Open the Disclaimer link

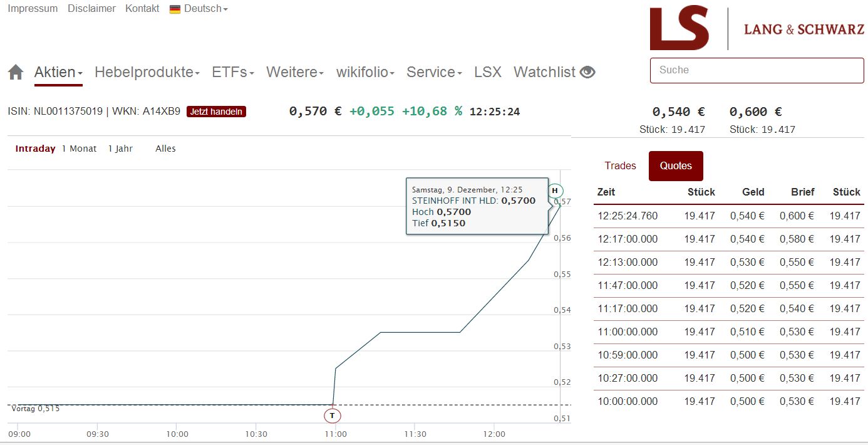click(x=91, y=9)
